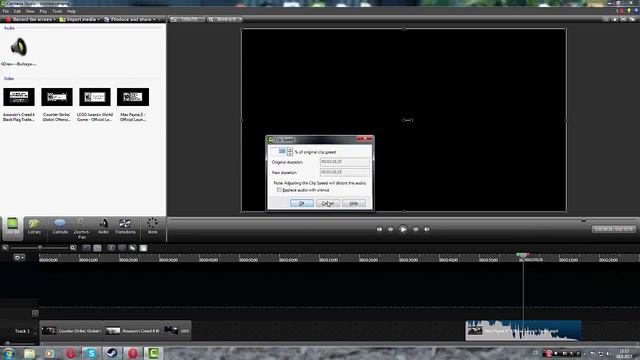Select LEGO Jurassic World clip thumbnail
This screenshot has height=360, width=640.
tap(95, 97)
